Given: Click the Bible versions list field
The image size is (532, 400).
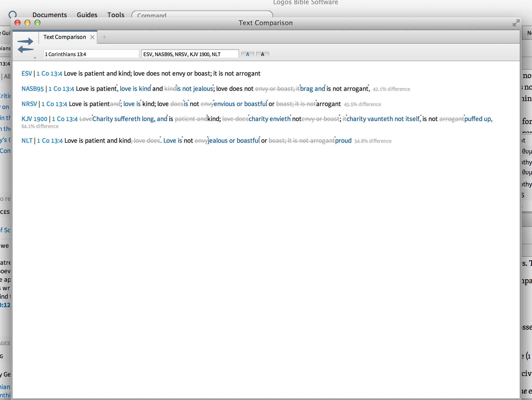Looking at the screenshot, I should (x=190, y=54).
